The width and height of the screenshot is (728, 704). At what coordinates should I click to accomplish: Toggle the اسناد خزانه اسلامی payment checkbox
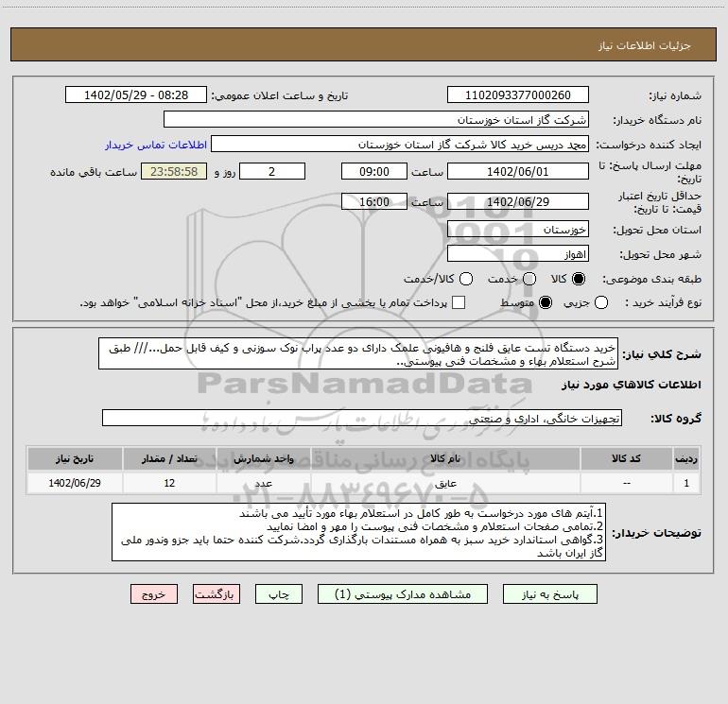click(x=459, y=303)
